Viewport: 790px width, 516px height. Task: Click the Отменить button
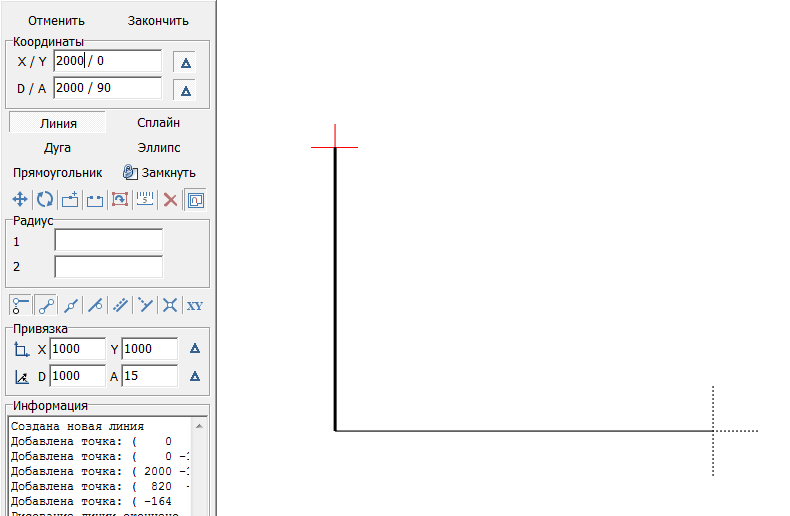point(56,21)
